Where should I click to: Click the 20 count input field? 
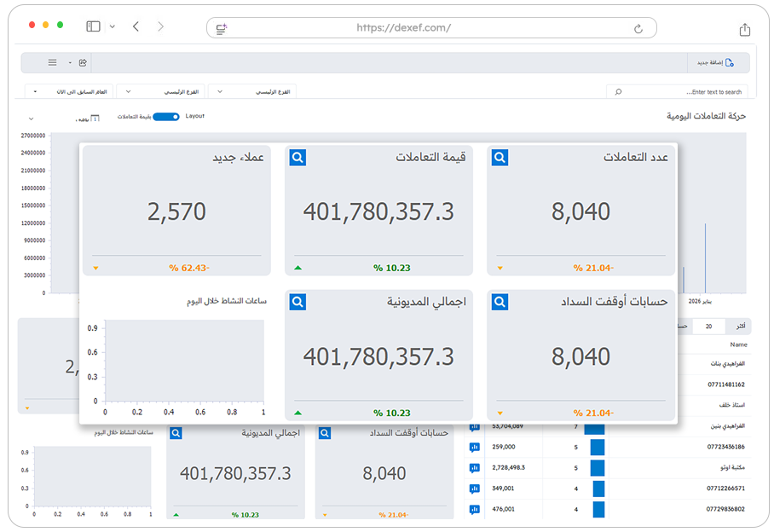coord(709,327)
